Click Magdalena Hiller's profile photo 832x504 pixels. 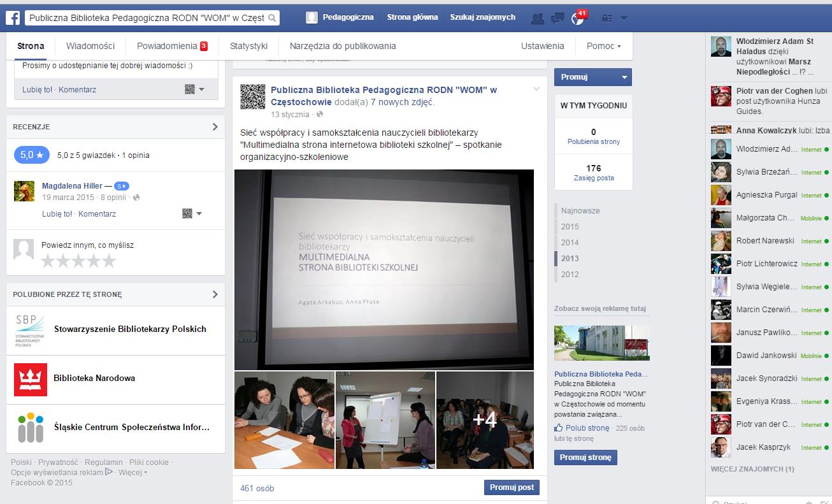(x=24, y=191)
